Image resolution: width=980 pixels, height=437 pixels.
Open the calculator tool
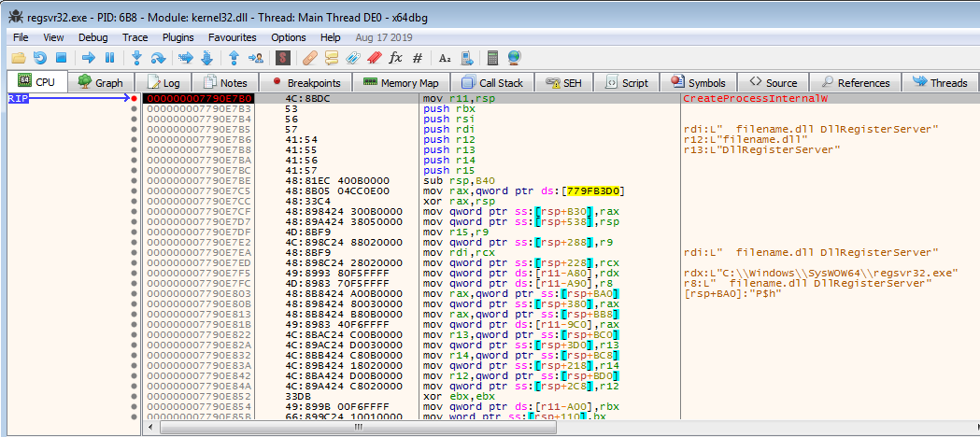pyautogui.click(x=492, y=58)
